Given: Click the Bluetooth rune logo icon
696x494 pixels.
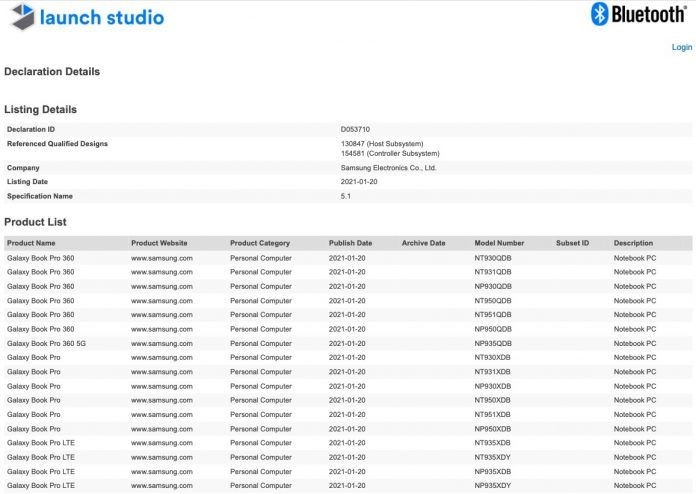Looking at the screenshot, I should (599, 14).
